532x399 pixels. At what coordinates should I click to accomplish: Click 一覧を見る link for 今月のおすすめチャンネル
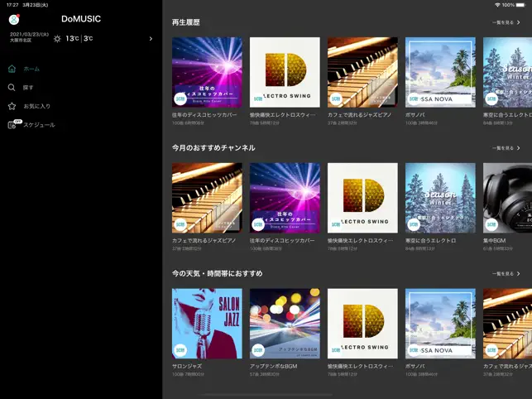click(503, 148)
